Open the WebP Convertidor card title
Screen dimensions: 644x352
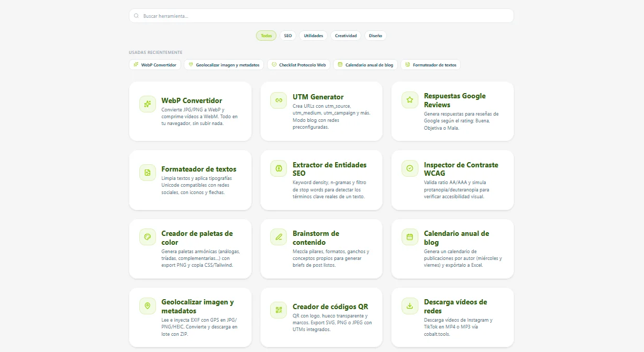[192, 100]
